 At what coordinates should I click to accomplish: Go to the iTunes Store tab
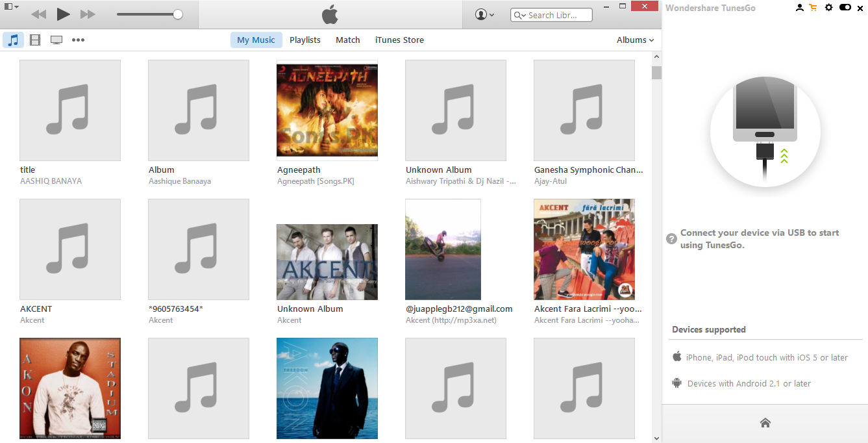click(399, 40)
